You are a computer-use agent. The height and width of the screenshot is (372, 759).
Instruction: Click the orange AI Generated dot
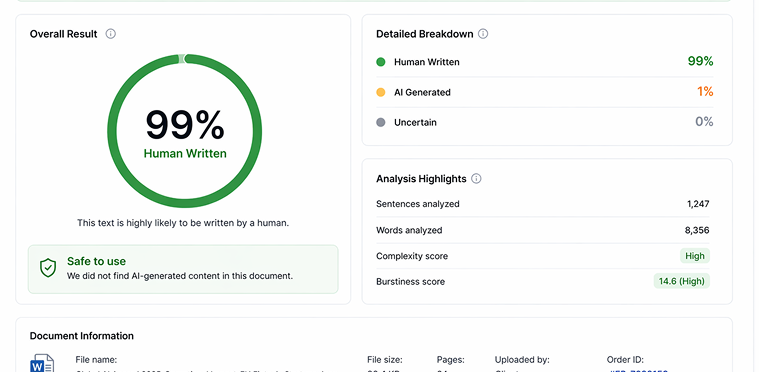pyautogui.click(x=380, y=92)
